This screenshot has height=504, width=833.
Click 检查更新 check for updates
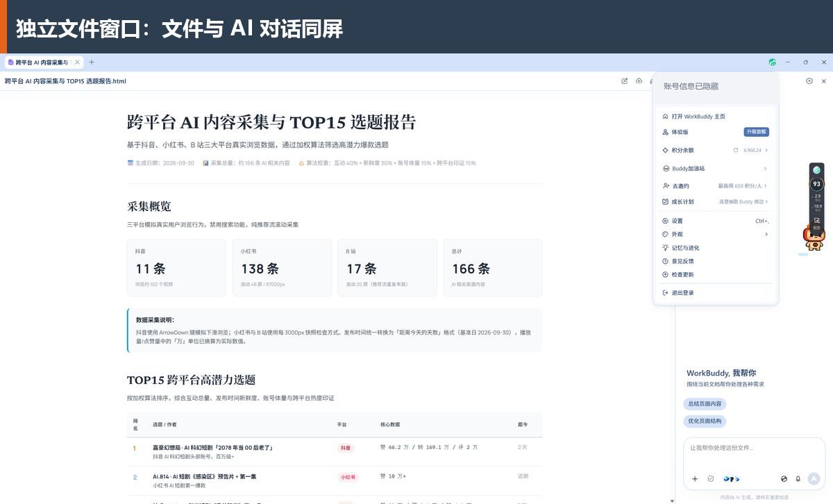click(x=716, y=275)
